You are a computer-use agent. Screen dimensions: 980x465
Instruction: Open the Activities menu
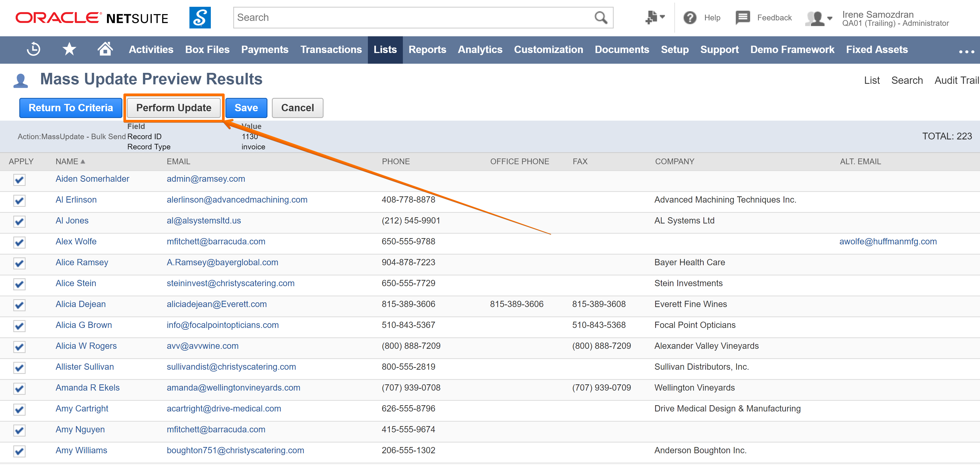coord(151,50)
